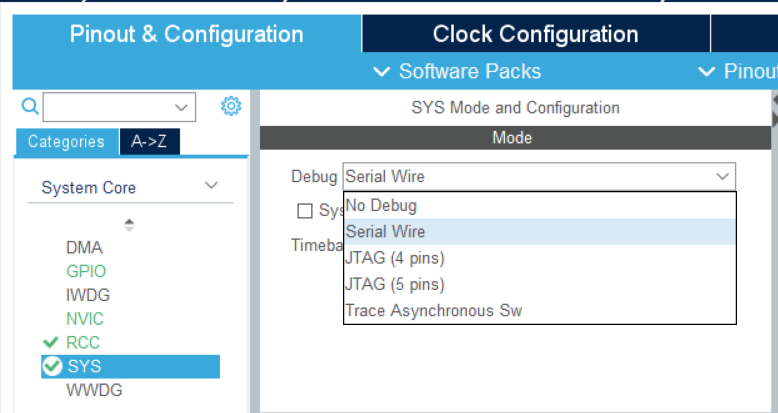
Task: Click the checkmark icon next to SYS
Action: point(52,366)
